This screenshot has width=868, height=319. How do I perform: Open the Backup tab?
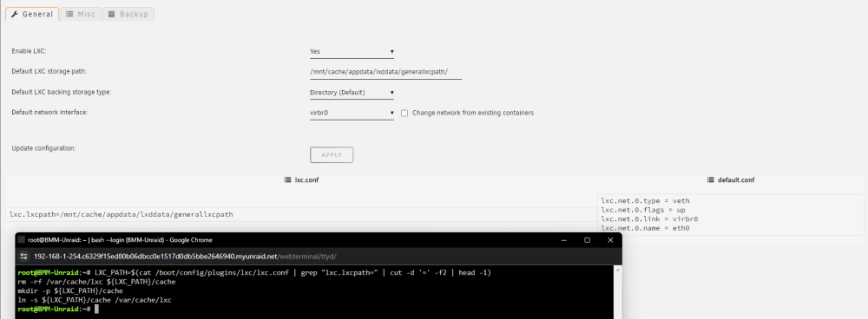click(128, 15)
